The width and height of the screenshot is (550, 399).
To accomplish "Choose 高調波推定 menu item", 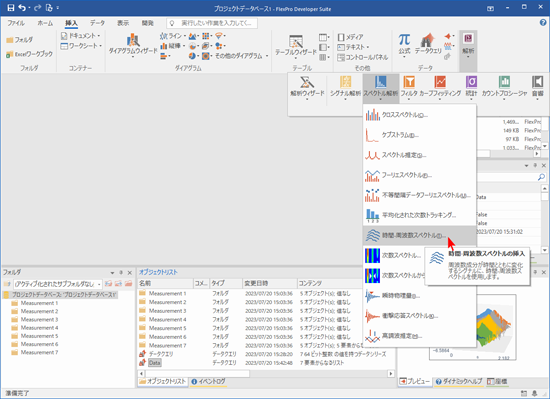I will coord(420,336).
